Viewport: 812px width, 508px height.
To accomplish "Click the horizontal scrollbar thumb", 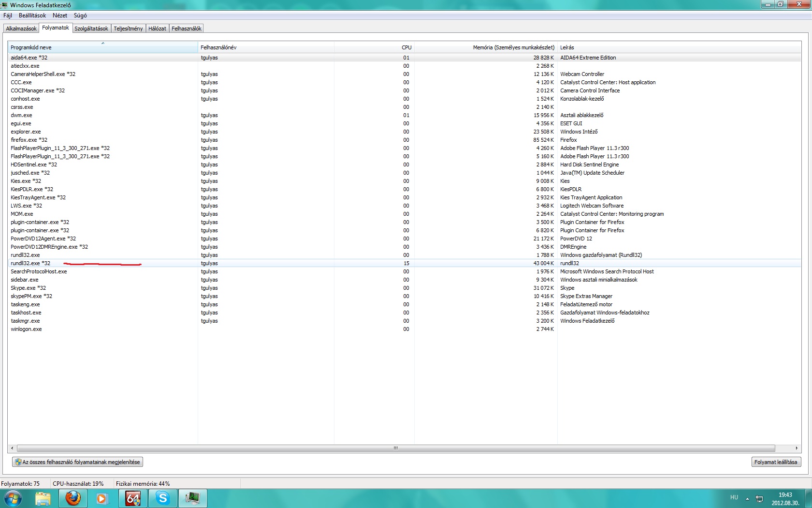I will pos(395,448).
